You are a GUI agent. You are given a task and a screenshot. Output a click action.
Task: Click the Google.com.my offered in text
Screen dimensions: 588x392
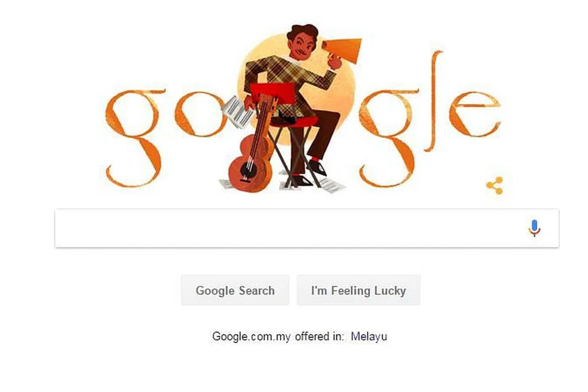277,336
